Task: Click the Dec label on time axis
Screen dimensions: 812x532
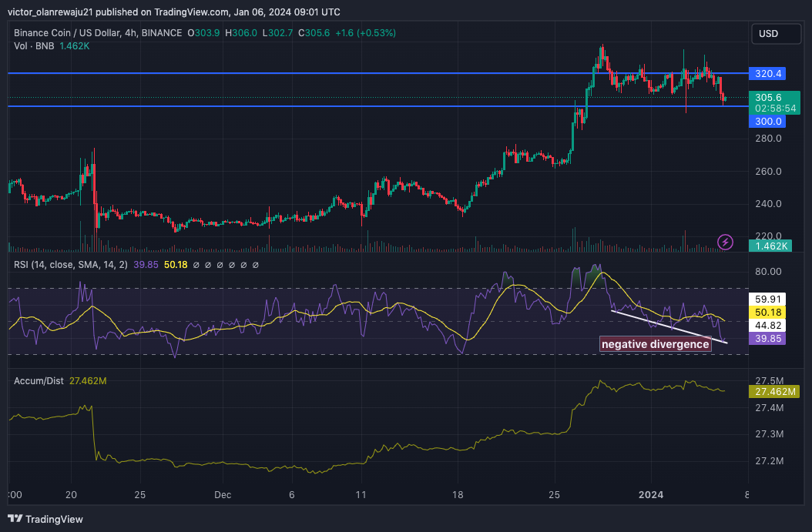Action: (x=223, y=495)
